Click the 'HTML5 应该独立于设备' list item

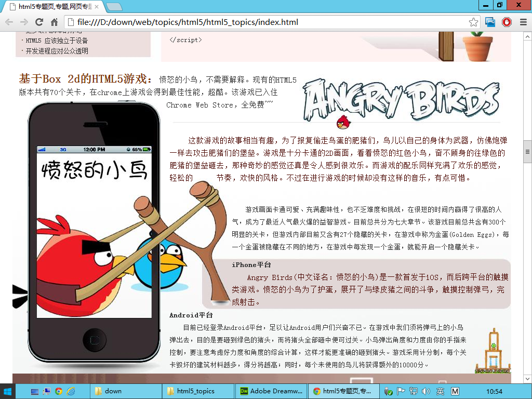57,41
